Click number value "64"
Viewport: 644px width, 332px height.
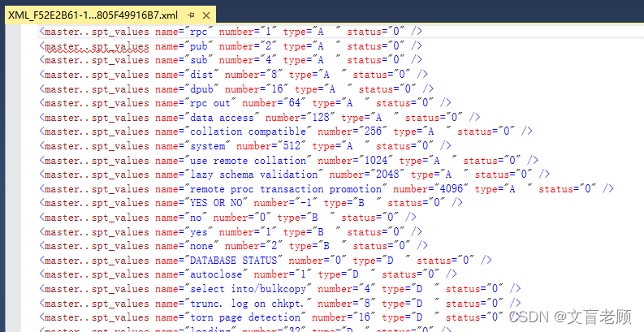click(295, 103)
